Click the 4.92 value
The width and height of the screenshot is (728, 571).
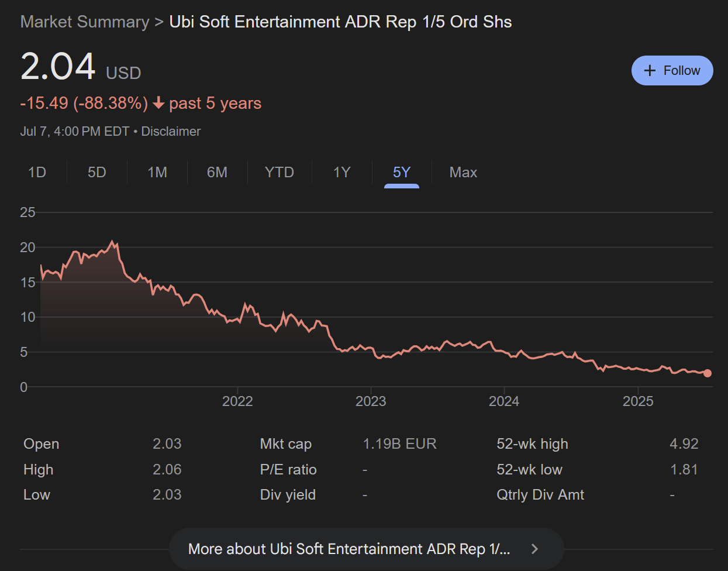click(684, 444)
